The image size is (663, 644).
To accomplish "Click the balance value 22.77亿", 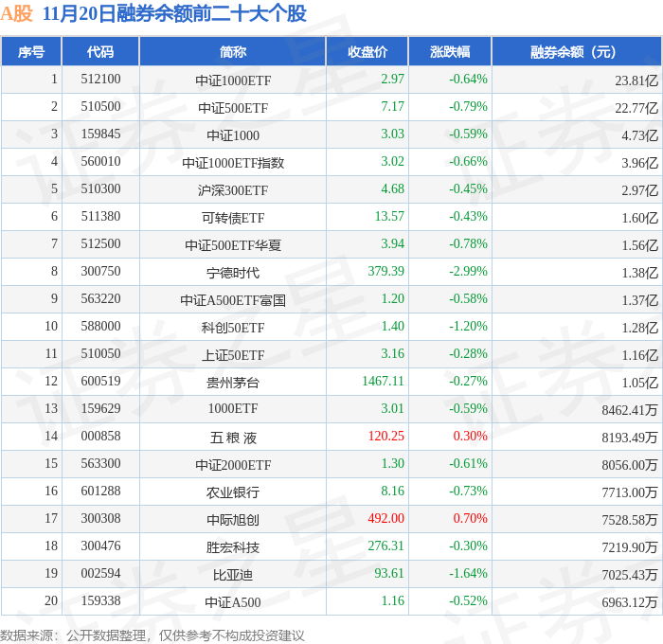I will 636,108.
